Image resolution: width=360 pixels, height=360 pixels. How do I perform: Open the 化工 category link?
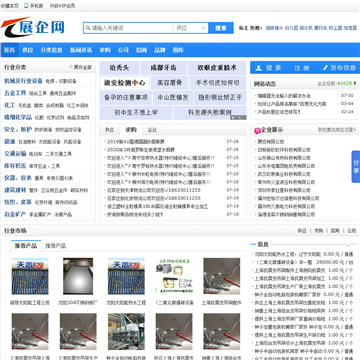(x=9, y=105)
